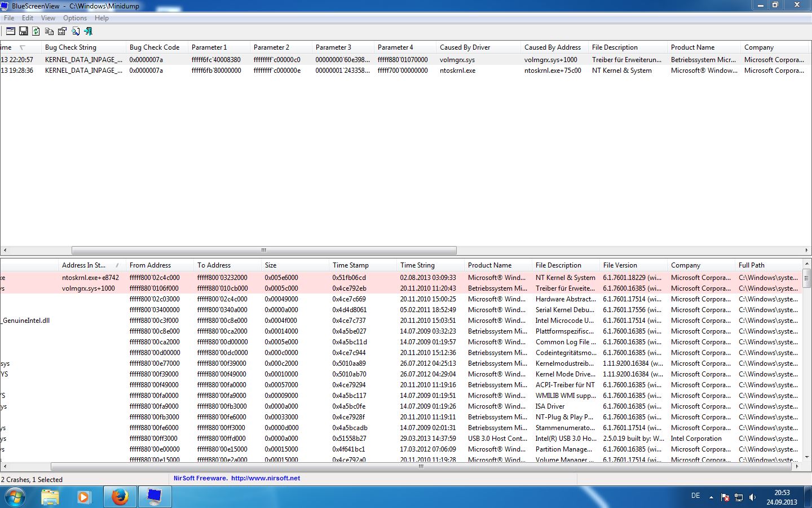812x508 pixels.
Task: Sort lower pane by Time String
Action: click(430, 265)
